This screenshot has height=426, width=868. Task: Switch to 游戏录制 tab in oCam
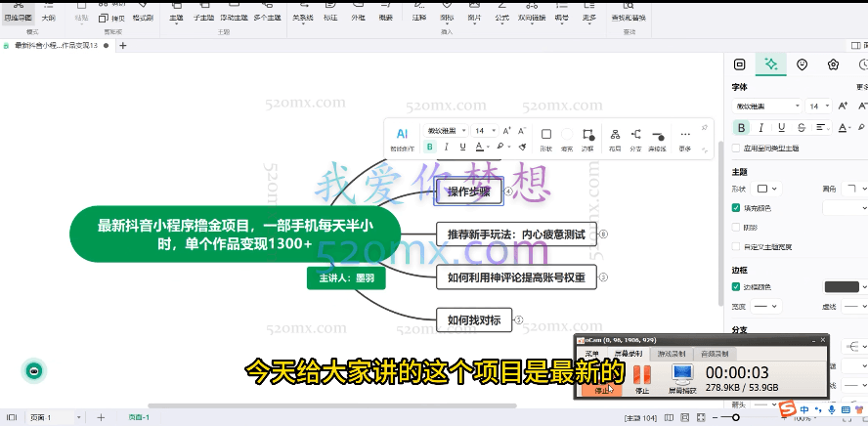671,354
